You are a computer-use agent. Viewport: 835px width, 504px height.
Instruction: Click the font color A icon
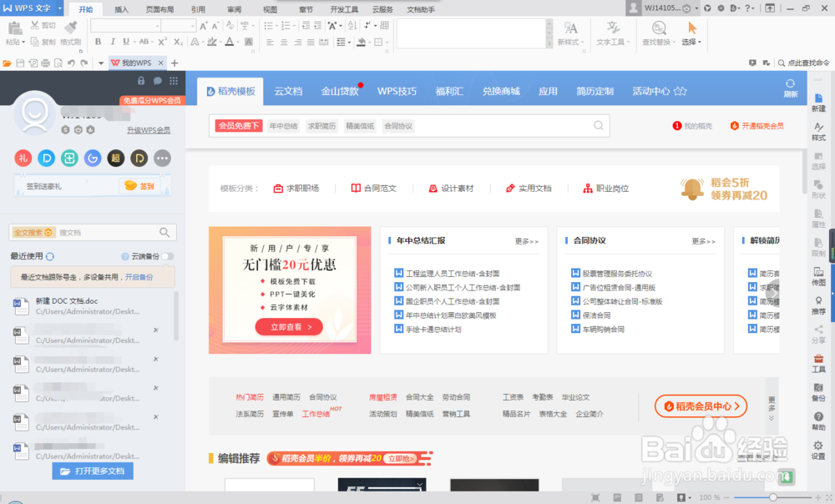[x=230, y=42]
